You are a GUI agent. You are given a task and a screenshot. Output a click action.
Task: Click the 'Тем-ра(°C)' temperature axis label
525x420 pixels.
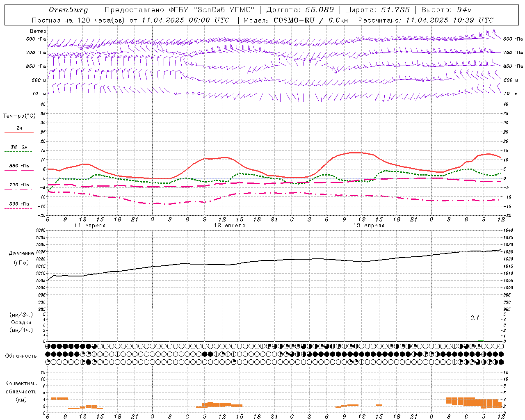[x=19, y=116]
